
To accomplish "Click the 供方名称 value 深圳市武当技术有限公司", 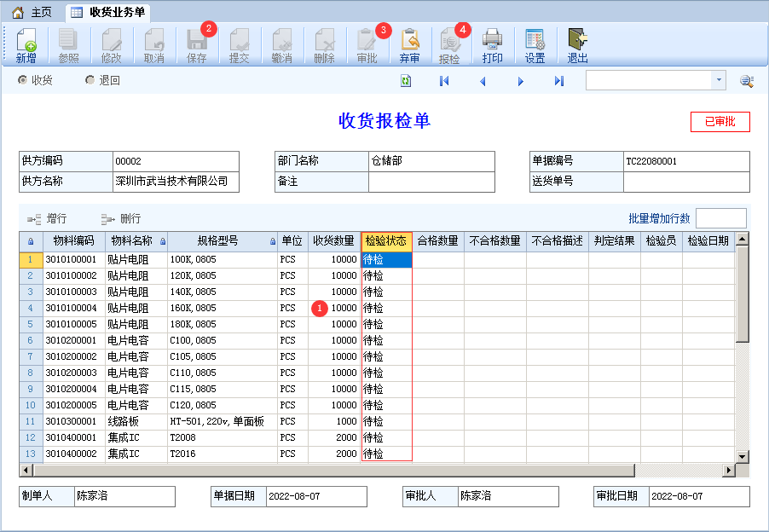I will tap(176, 182).
